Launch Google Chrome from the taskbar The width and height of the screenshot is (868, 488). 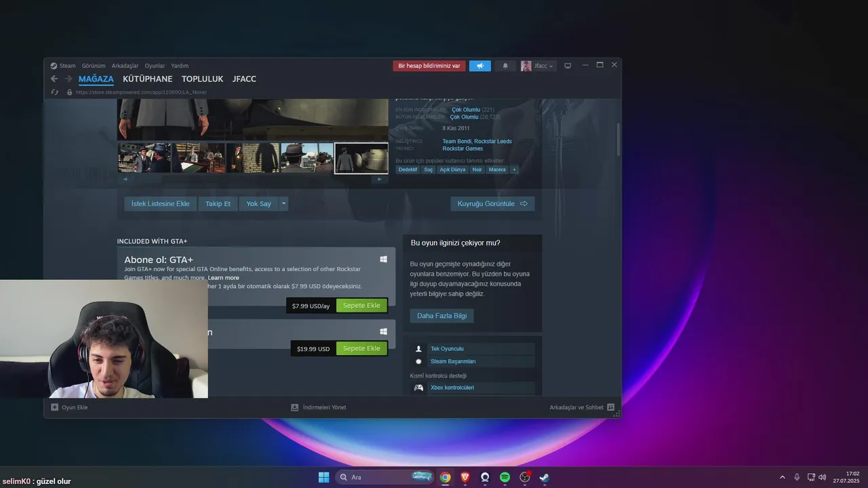click(445, 477)
